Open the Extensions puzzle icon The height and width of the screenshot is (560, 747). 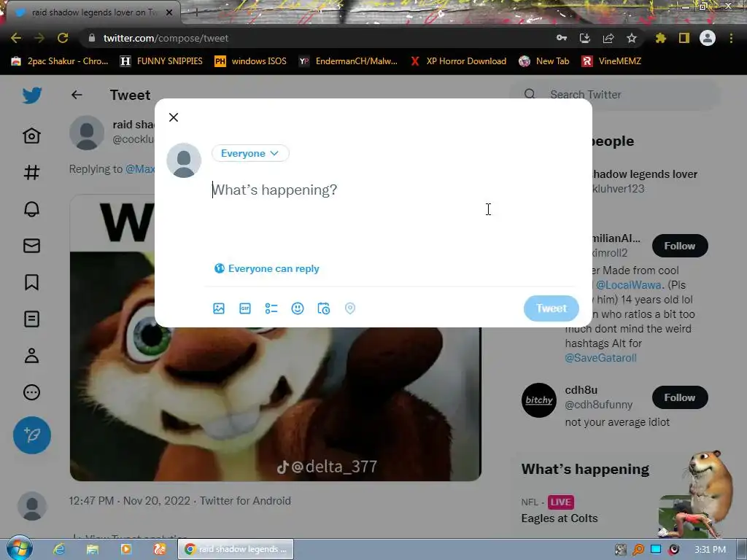pyautogui.click(x=661, y=38)
